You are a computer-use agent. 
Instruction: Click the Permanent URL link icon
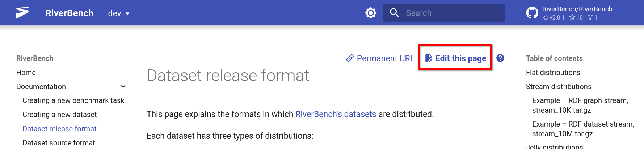pyautogui.click(x=350, y=58)
